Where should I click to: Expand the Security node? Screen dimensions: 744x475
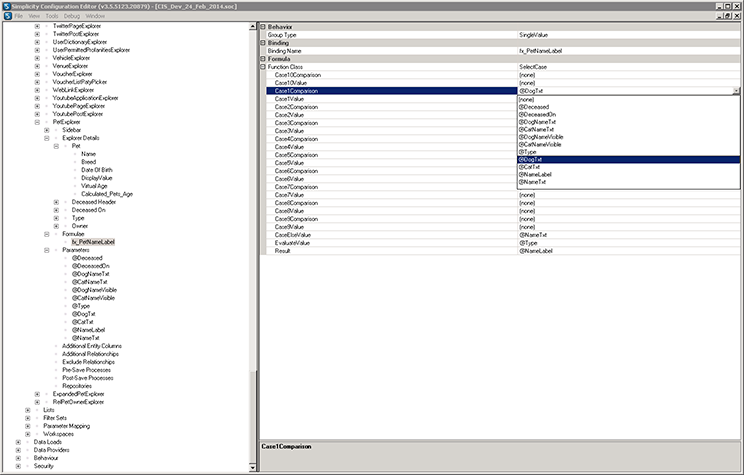pyautogui.click(x=18, y=466)
